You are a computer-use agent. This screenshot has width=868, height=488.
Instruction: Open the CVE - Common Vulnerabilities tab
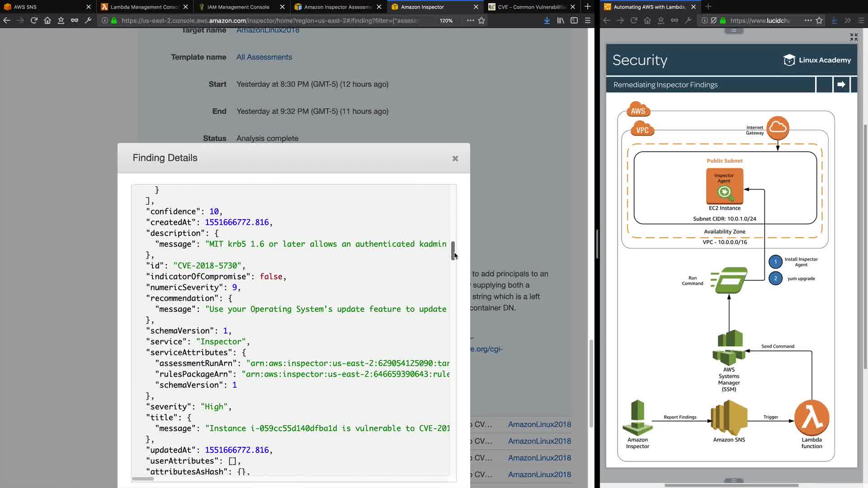pos(531,7)
